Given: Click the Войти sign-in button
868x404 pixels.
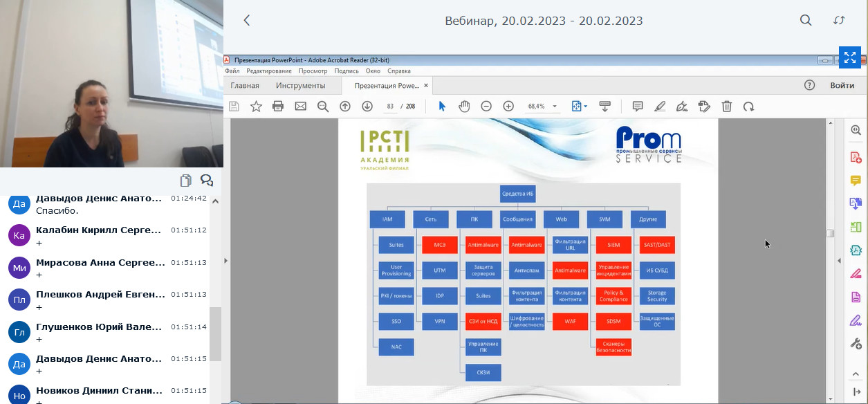Looking at the screenshot, I should tap(842, 86).
